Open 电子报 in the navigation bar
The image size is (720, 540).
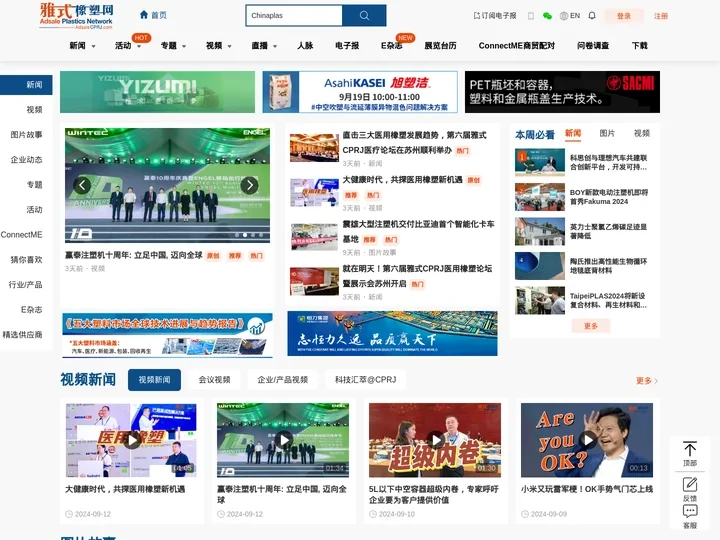(x=347, y=45)
